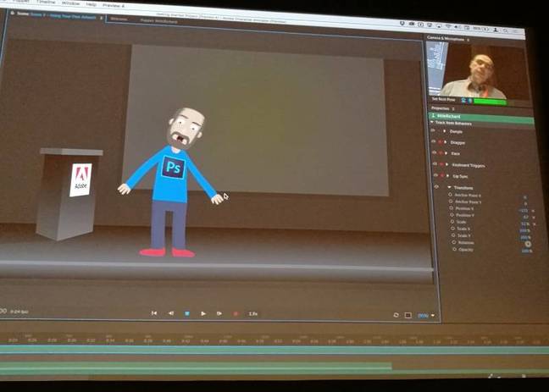Click the Position Y stopwatch
549x392 pixels.
point(452,214)
